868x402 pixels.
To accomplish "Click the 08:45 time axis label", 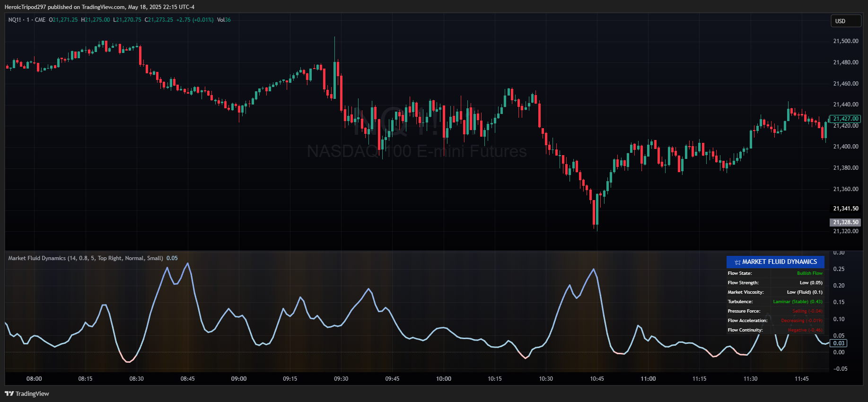I will pos(188,379).
